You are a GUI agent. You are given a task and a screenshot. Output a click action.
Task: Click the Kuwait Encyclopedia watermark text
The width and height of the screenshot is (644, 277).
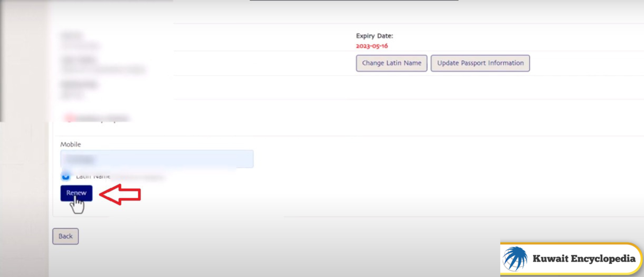[x=584, y=259]
